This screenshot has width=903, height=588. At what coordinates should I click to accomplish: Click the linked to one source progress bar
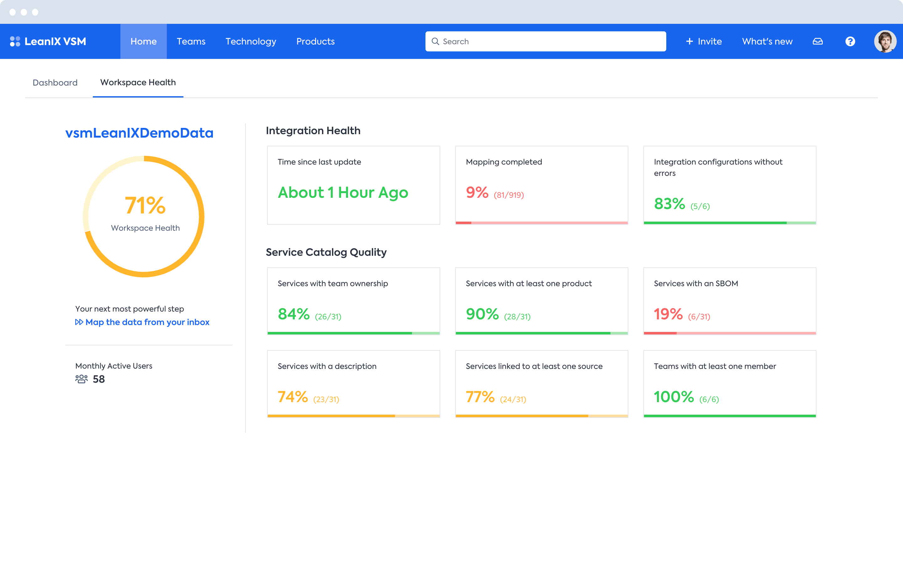pyautogui.click(x=542, y=416)
